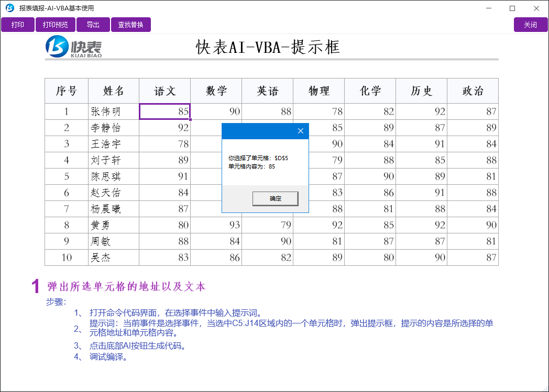This screenshot has width=549, height=392.
Task: Select the 序号 column header
Action: [67, 91]
